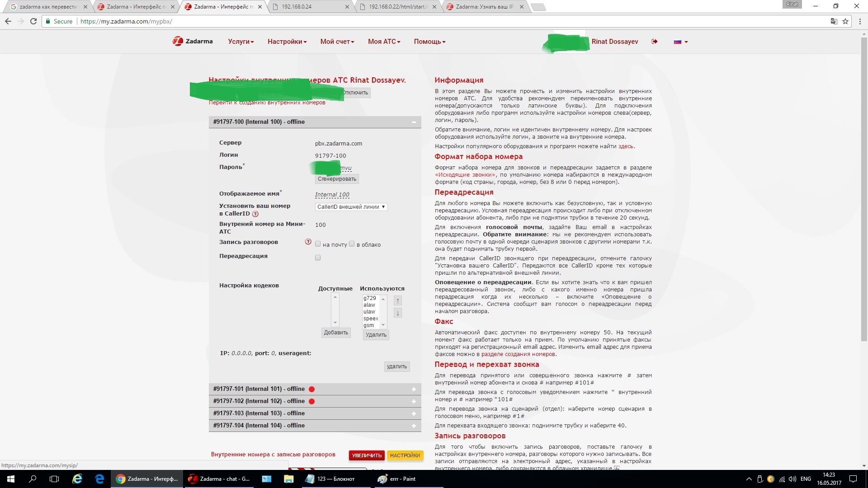Image resolution: width=868 pixels, height=488 pixels.
Task: Open the Настройки menu
Action: tap(287, 42)
